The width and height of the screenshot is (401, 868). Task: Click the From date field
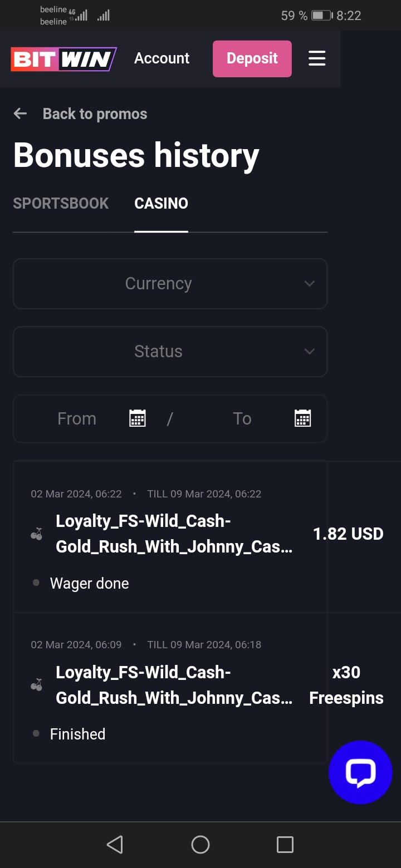click(77, 418)
